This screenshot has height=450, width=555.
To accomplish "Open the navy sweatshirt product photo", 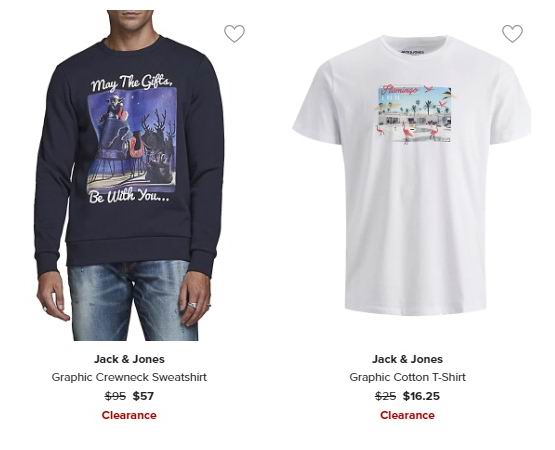I will (x=130, y=176).
